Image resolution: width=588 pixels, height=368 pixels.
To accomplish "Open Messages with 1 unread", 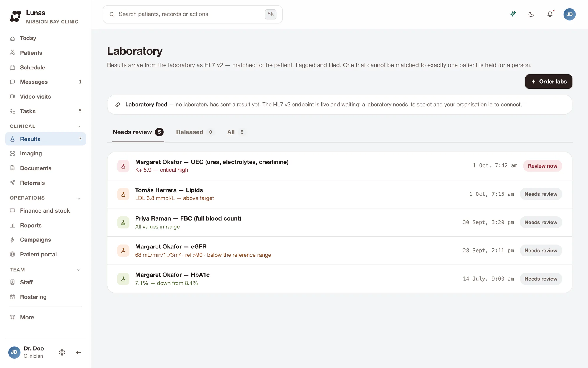I will click(46, 82).
